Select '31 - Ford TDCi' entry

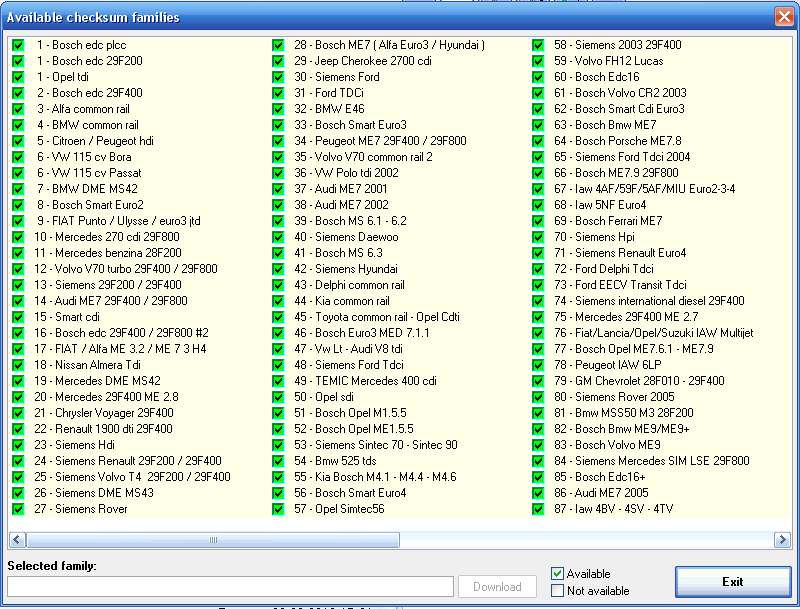click(x=329, y=93)
